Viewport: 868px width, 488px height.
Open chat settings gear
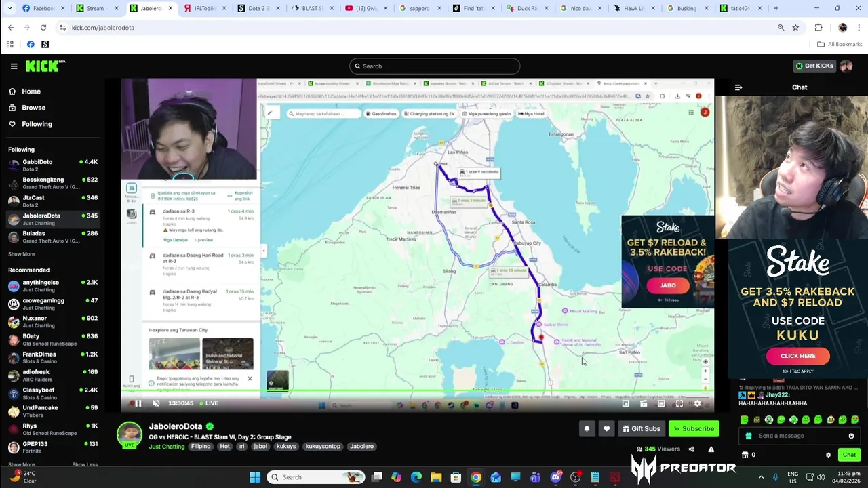click(828, 455)
